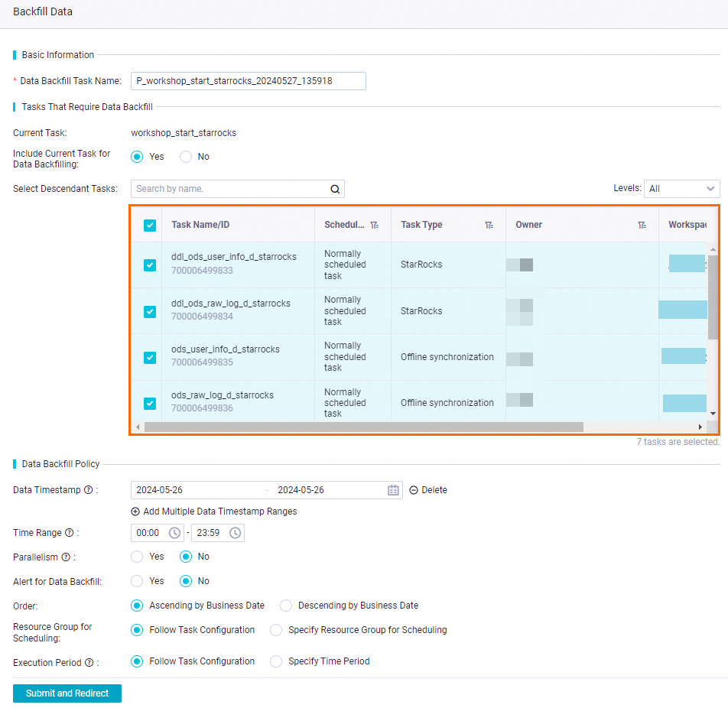Select Specify Time Period option
The width and height of the screenshot is (728, 708).
[276, 661]
